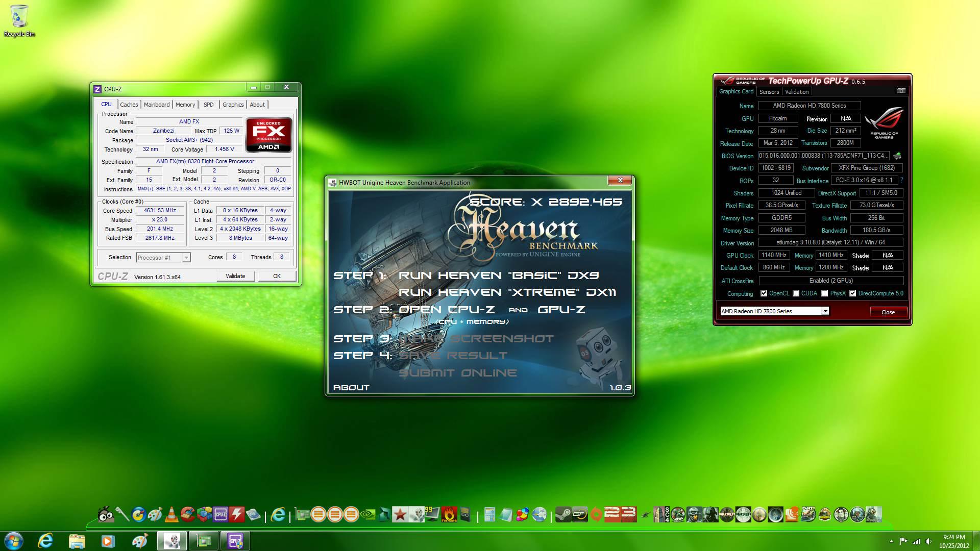980x551 pixels.
Task: Show hidden system tray icons
Action: tap(891, 541)
